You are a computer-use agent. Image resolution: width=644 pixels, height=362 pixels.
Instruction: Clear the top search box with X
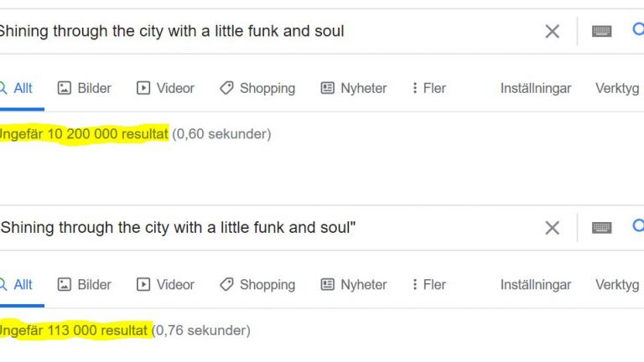[552, 31]
